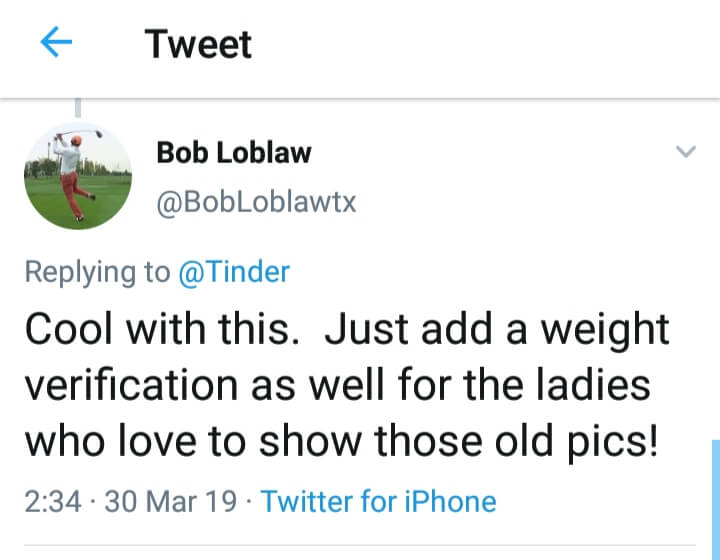Click empty header area right of Tweet
The height and width of the screenshot is (560, 720).
pyautogui.click(x=480, y=44)
